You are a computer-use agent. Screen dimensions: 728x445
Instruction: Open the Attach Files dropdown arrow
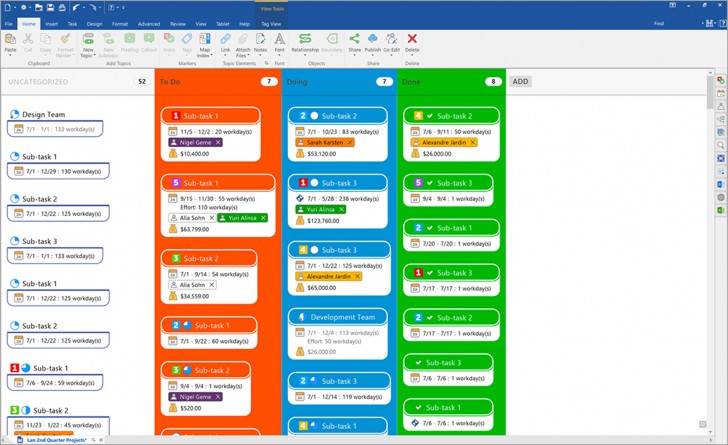click(x=248, y=55)
